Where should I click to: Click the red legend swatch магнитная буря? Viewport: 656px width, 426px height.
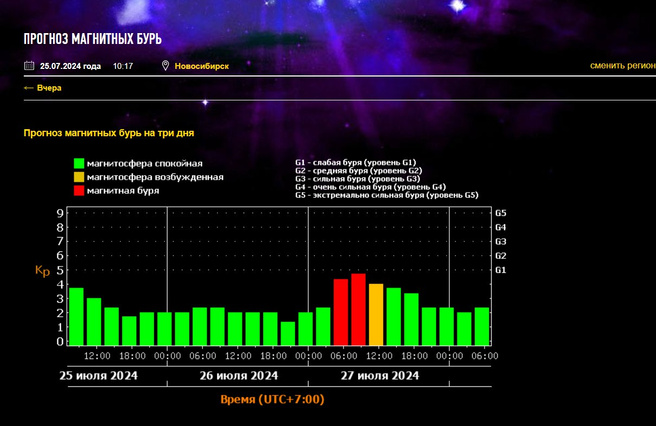tap(79, 190)
